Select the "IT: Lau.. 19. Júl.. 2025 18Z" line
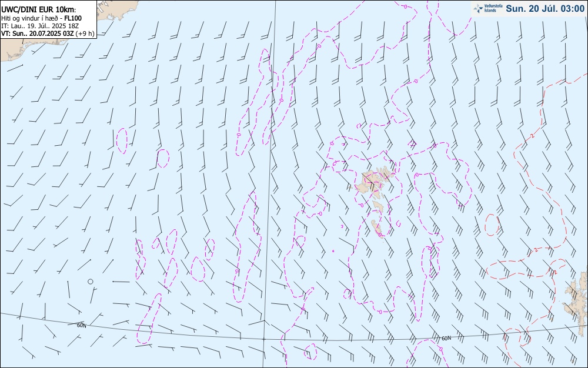Image resolution: width=588 pixels, height=368 pixels. coord(40,26)
